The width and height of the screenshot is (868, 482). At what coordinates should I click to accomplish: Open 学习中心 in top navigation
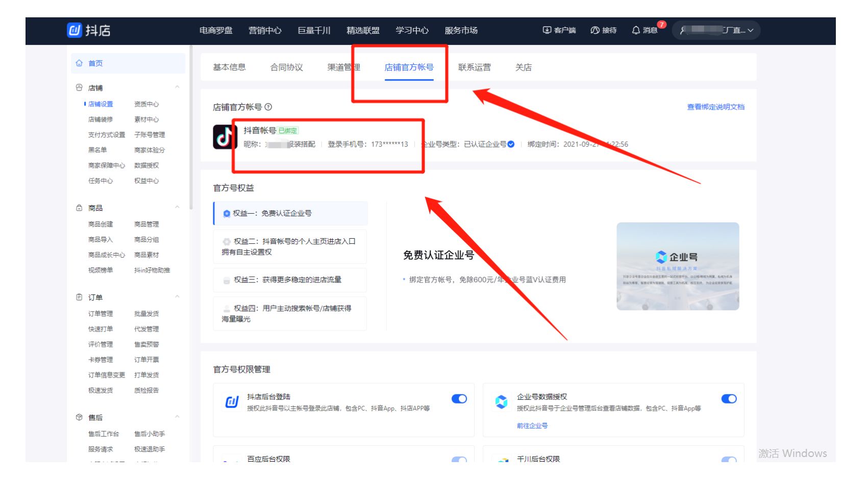pos(412,31)
